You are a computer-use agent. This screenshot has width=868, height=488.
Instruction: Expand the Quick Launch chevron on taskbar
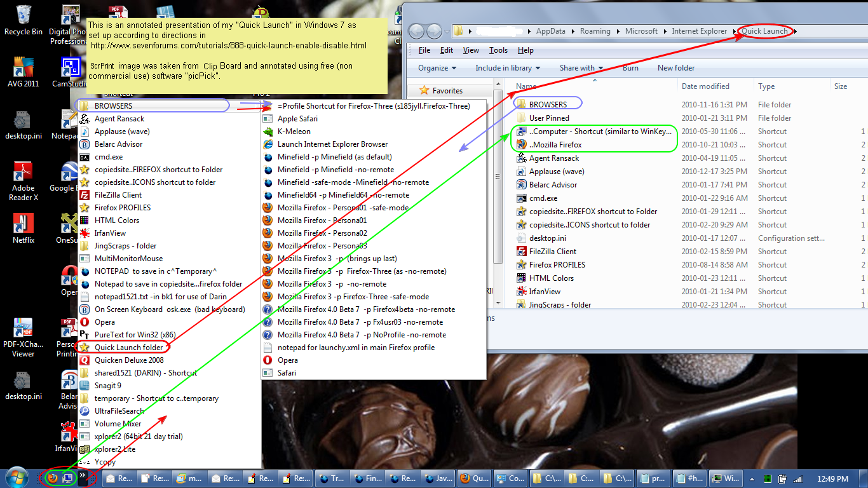coord(83,475)
